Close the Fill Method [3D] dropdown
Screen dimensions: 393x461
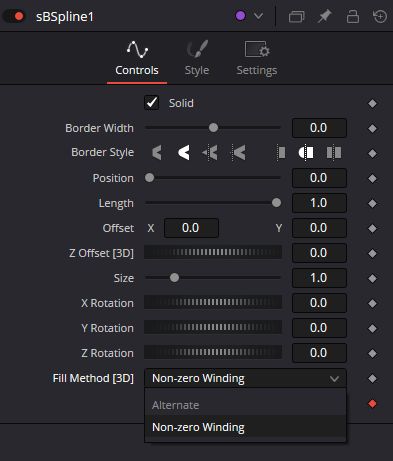tap(245, 378)
